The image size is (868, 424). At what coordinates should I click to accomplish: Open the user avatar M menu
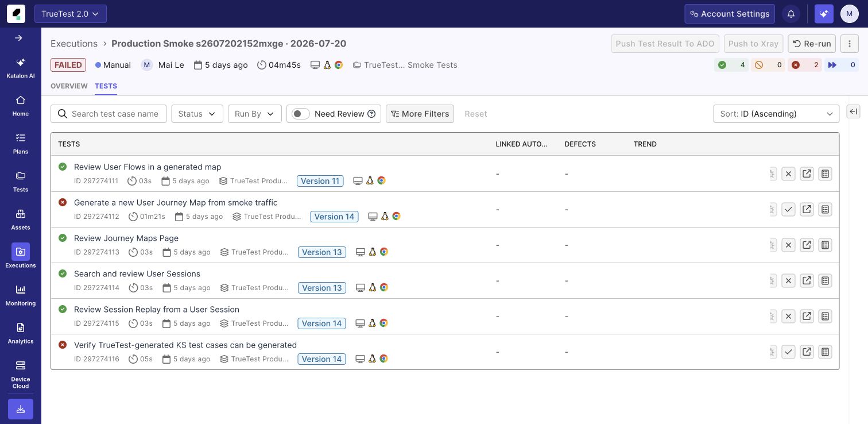(x=850, y=14)
